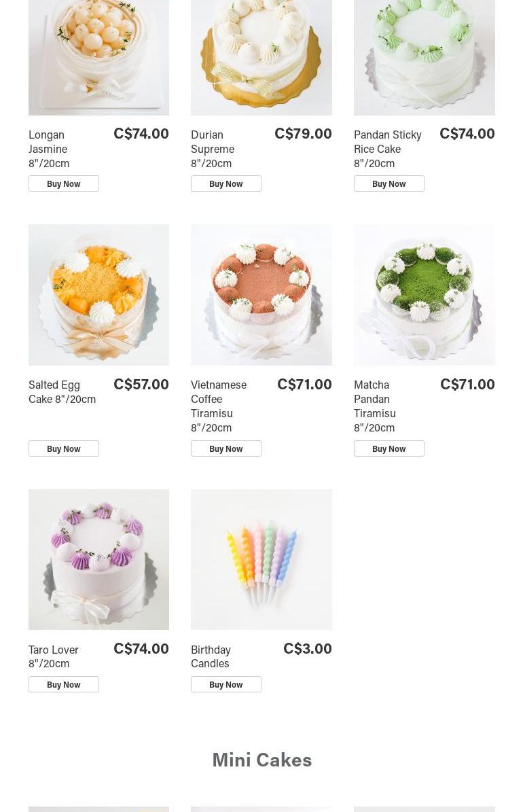View the green Pandan Sticky Rice Cake photo
This screenshot has height=812, width=523.
tap(425, 58)
